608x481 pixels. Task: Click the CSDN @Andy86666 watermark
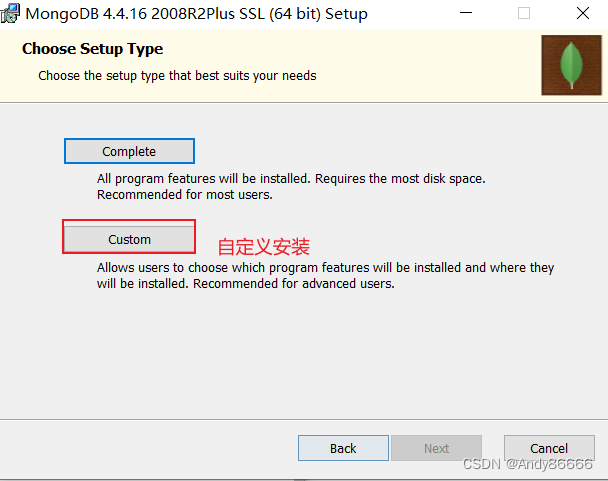click(x=528, y=464)
